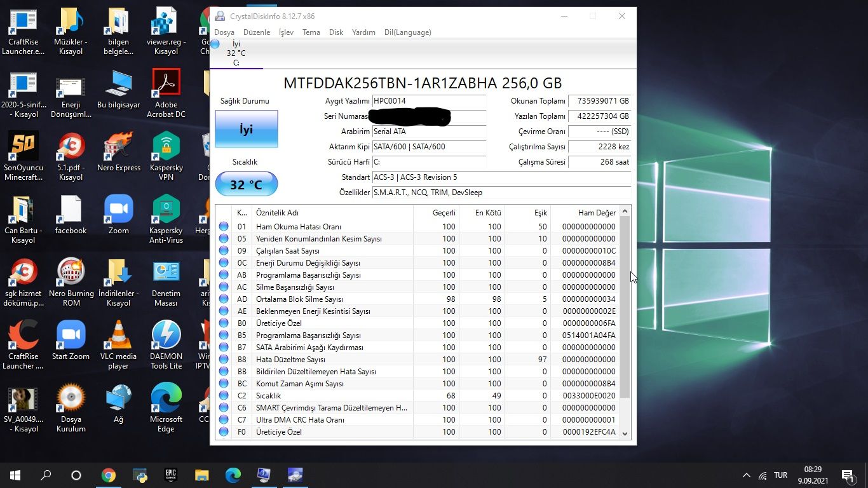868x488 pixels.
Task: Launch DAEMON Tools Lite shortcut
Action: tap(166, 335)
